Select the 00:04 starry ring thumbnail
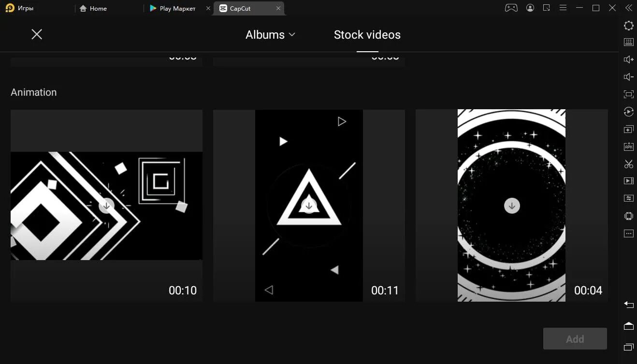This screenshot has height=364, width=637. coord(512,205)
